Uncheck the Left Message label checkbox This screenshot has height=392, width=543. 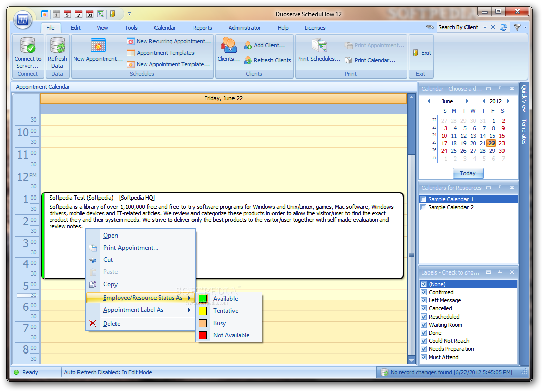pos(424,300)
